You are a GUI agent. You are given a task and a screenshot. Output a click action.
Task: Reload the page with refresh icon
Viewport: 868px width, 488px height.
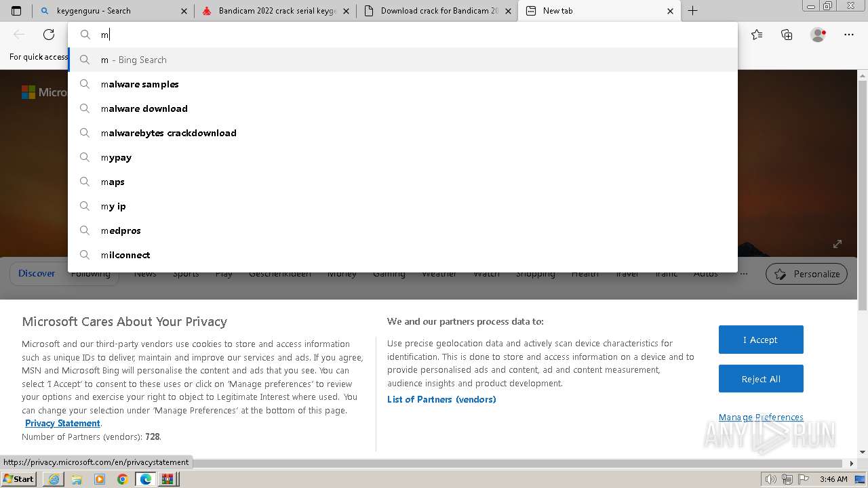point(49,35)
